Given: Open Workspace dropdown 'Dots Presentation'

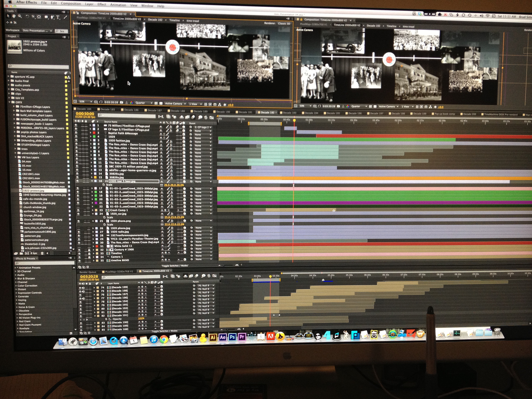Looking at the screenshot, I should coord(37,31).
